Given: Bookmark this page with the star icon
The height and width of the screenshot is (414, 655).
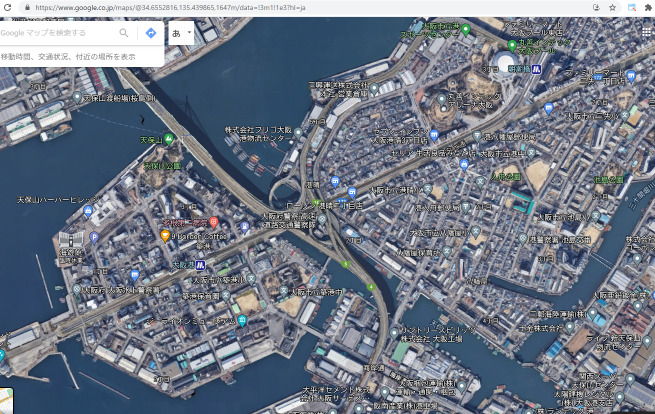Looking at the screenshot, I should [612, 7].
